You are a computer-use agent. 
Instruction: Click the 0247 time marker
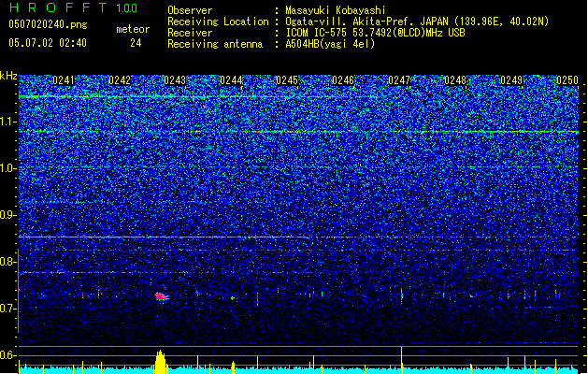click(x=399, y=80)
